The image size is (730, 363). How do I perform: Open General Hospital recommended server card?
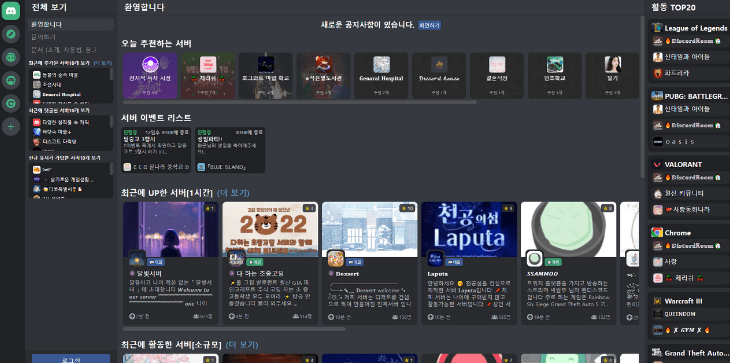click(x=381, y=76)
